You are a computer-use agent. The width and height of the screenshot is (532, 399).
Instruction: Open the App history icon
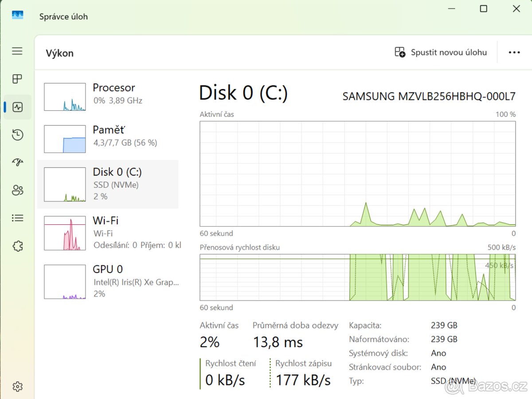point(17,135)
